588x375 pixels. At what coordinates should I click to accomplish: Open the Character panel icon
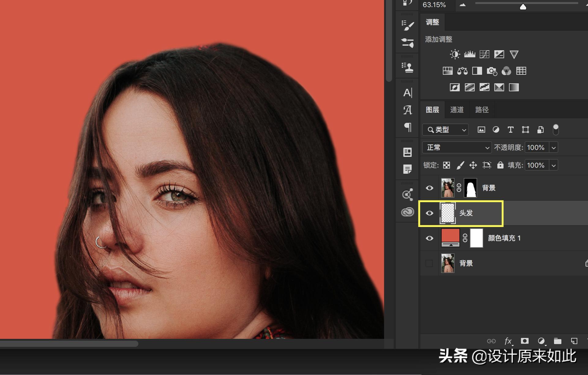tap(407, 93)
